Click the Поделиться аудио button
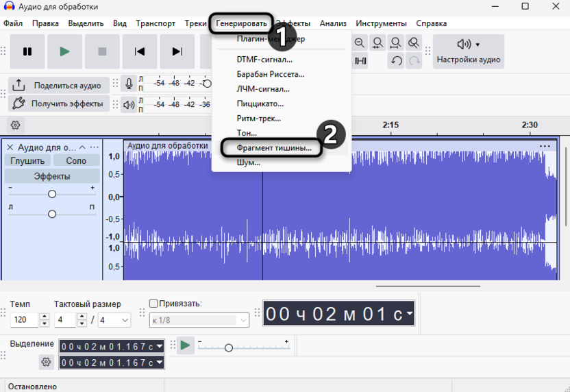 pos(59,86)
